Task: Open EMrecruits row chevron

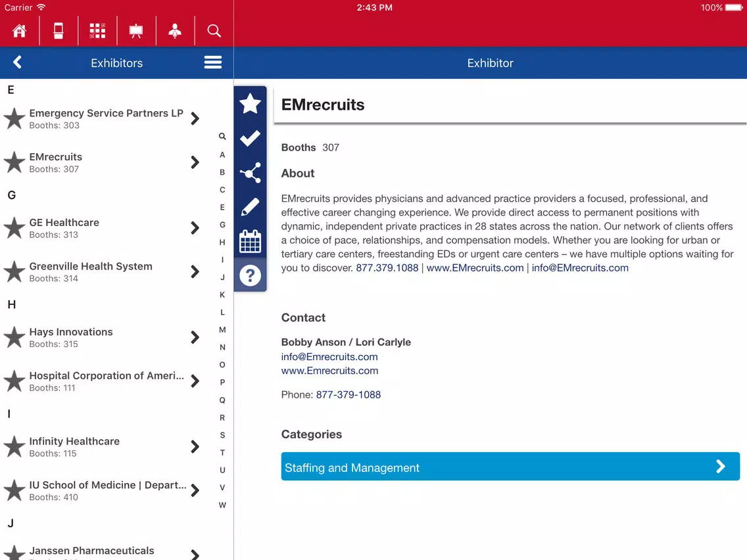Action: (x=195, y=162)
